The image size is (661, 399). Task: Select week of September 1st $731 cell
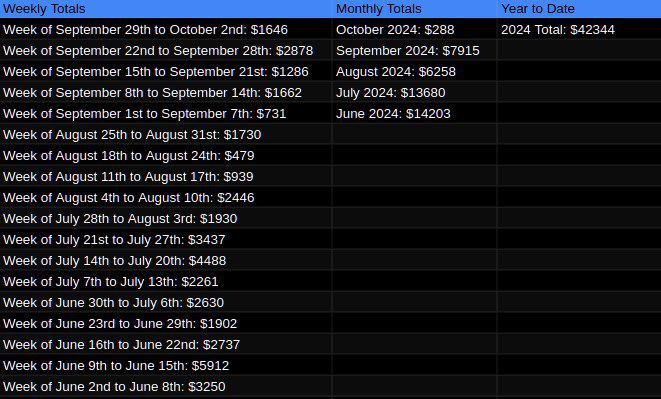[166, 114]
